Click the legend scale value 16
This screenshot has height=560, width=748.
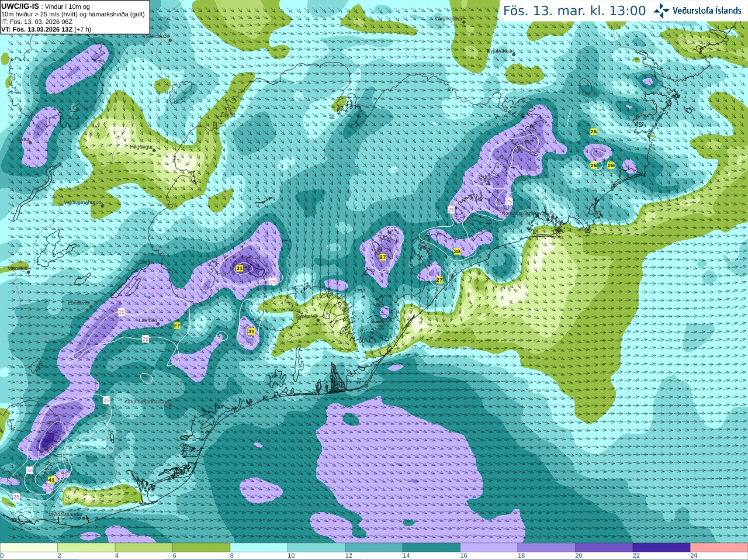(x=463, y=556)
